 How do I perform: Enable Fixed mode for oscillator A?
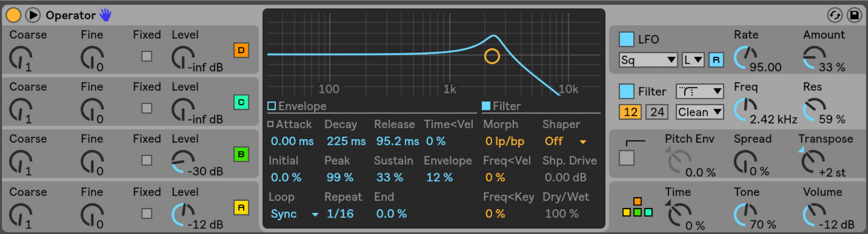click(147, 214)
